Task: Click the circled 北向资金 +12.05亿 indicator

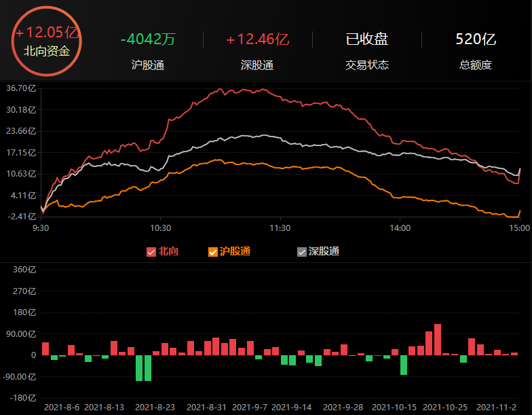Action: click(x=47, y=41)
